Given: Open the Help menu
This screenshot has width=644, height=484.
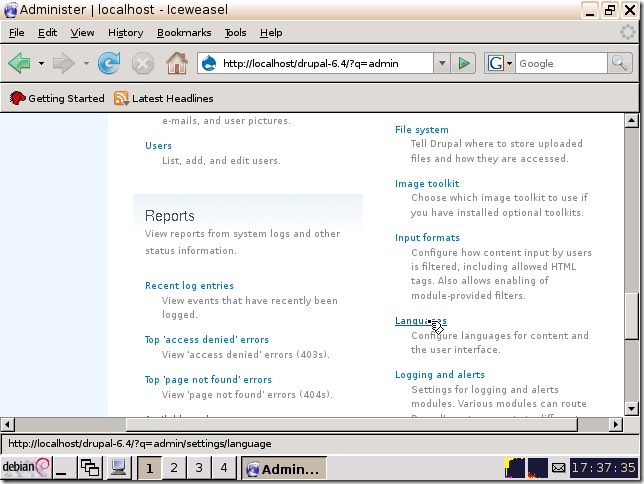Looking at the screenshot, I should tap(271, 32).
